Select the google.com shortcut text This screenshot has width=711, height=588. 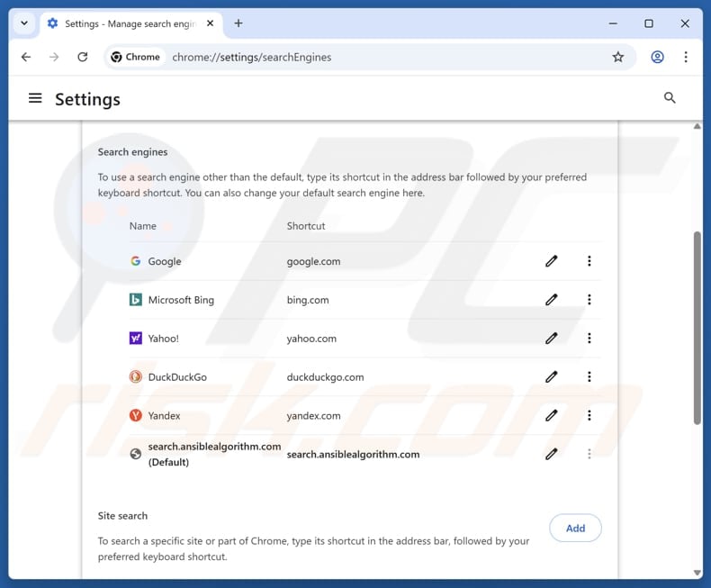click(x=313, y=261)
